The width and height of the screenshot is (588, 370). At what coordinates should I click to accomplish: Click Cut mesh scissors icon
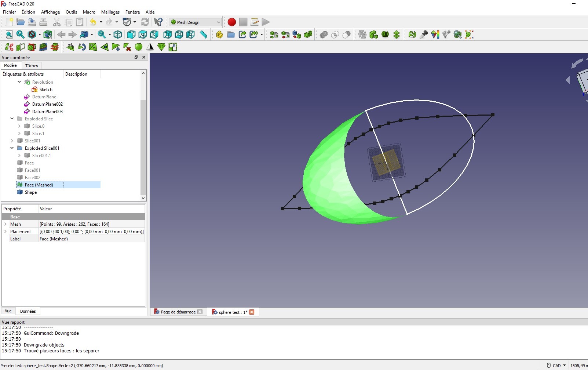click(9, 47)
